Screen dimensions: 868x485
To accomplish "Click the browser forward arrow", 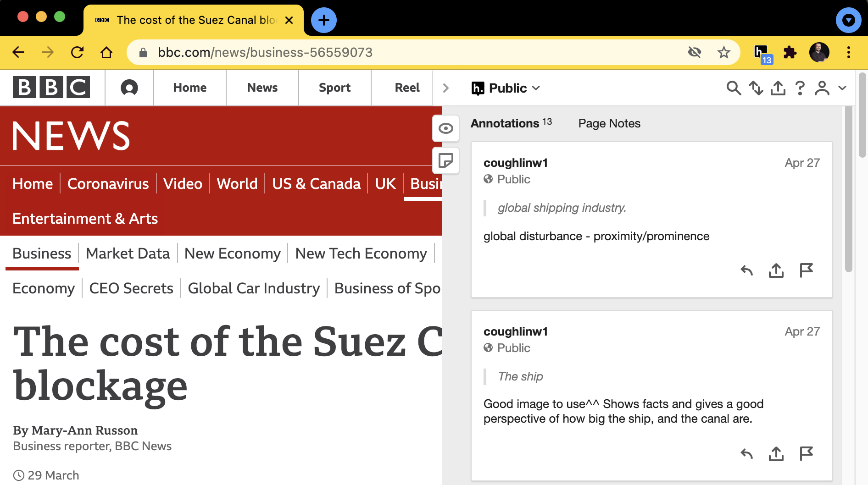I will [48, 52].
